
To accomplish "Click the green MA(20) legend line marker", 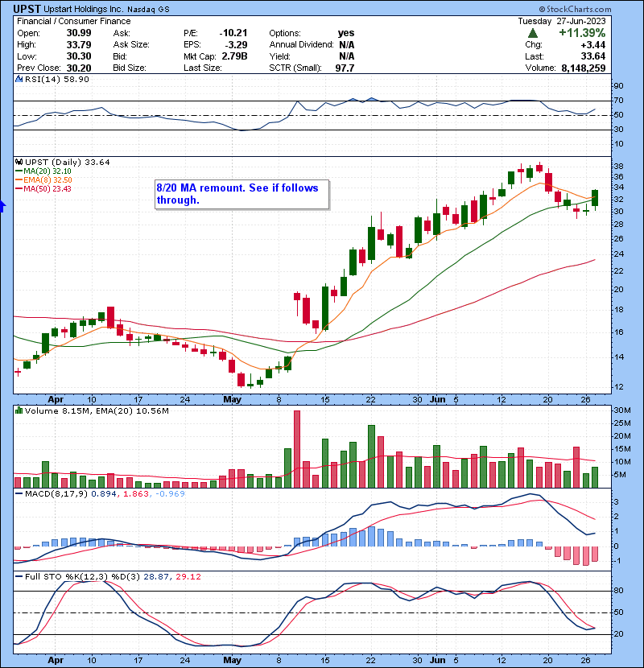I will pyautogui.click(x=19, y=171).
